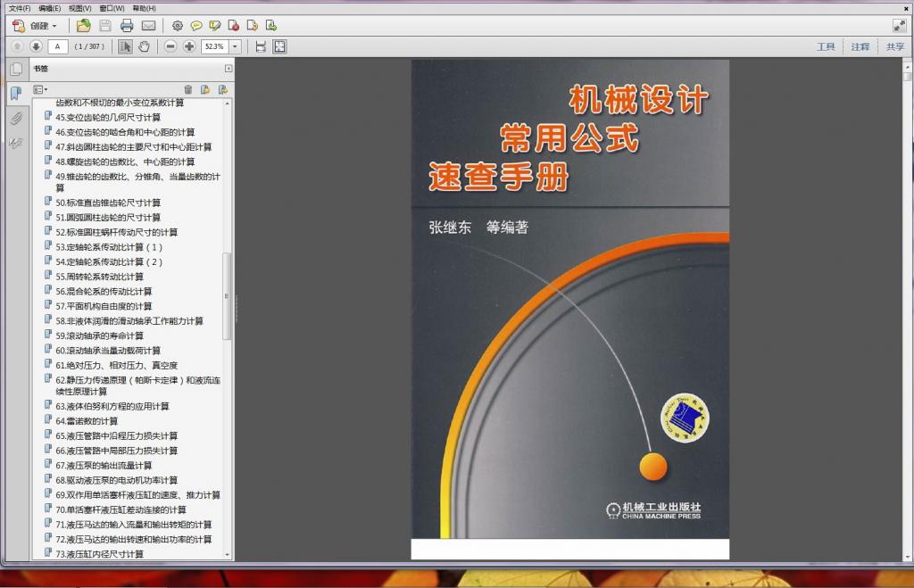This screenshot has height=588, width=914.
Task: Click bookmarks scrollbar down arrow
Action: 228,555
